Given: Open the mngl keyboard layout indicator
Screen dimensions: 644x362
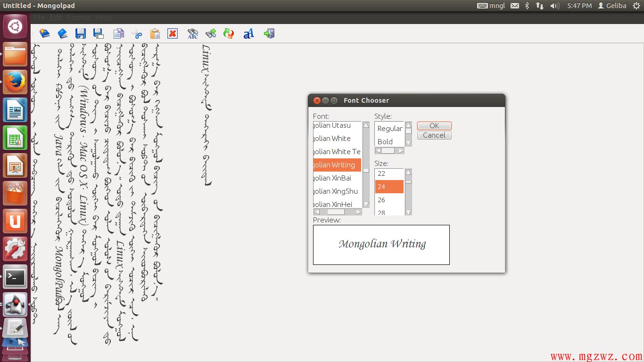Looking at the screenshot, I should [491, 6].
